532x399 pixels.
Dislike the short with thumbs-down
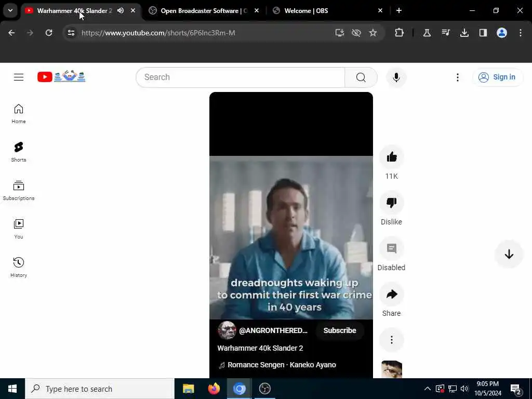pyautogui.click(x=392, y=203)
